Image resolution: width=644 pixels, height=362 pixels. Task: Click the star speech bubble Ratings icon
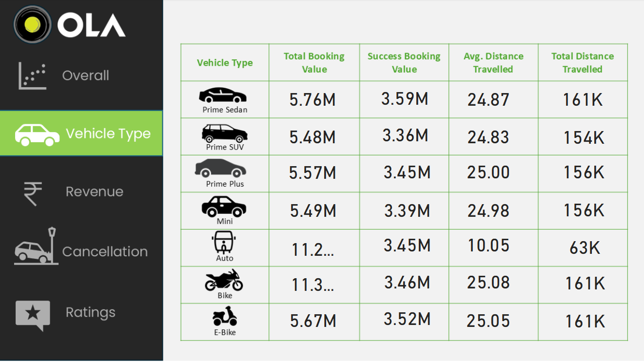(33, 315)
